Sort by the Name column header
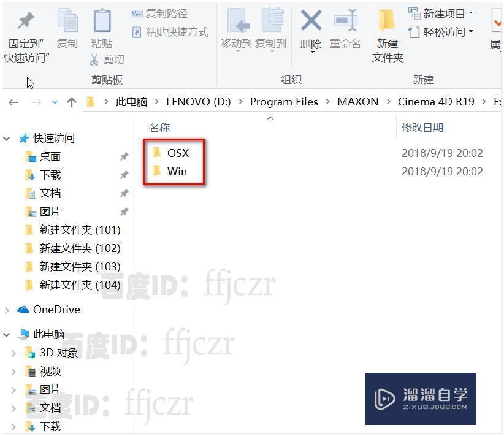Image resolution: width=504 pixels, height=436 pixels. (159, 128)
